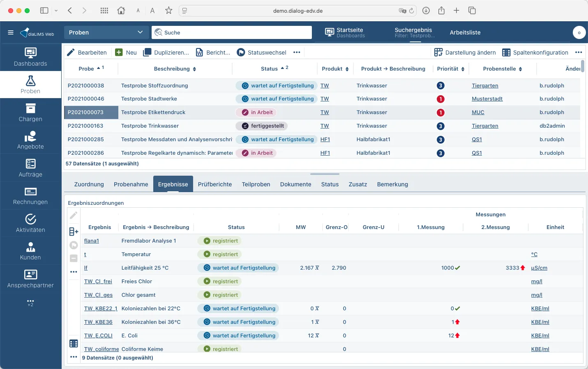Click the flana1 result link
This screenshot has height=369, width=588.
coord(92,241)
